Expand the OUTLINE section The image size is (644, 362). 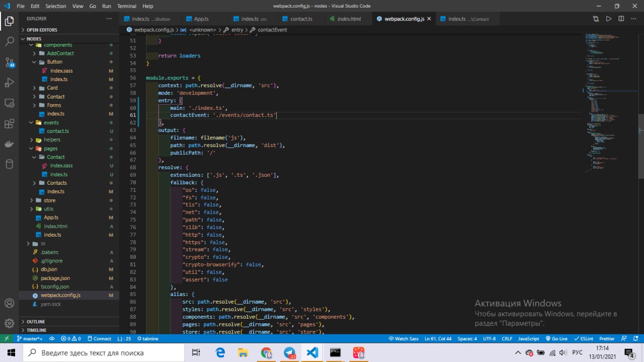pyautogui.click(x=36, y=322)
